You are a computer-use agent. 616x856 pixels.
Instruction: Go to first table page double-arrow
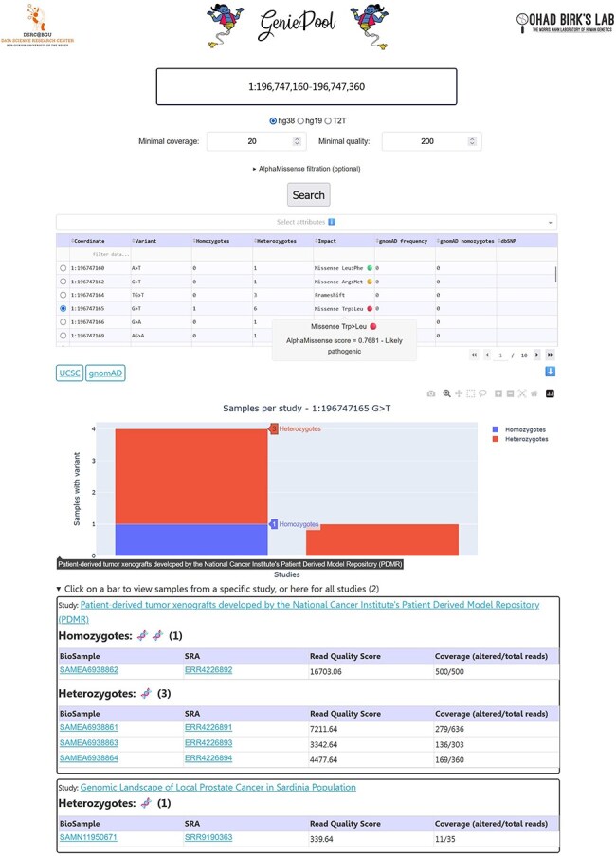pos(474,355)
